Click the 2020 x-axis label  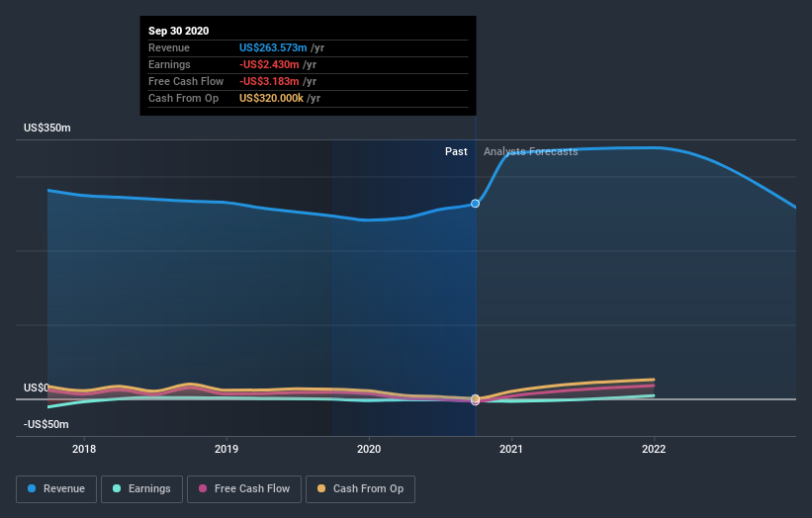pos(369,449)
